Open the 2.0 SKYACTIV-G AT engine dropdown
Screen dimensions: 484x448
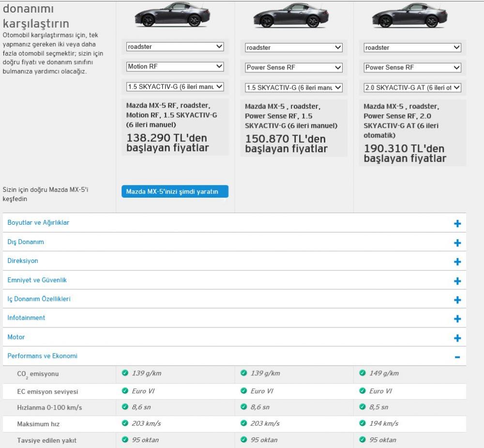click(412, 88)
